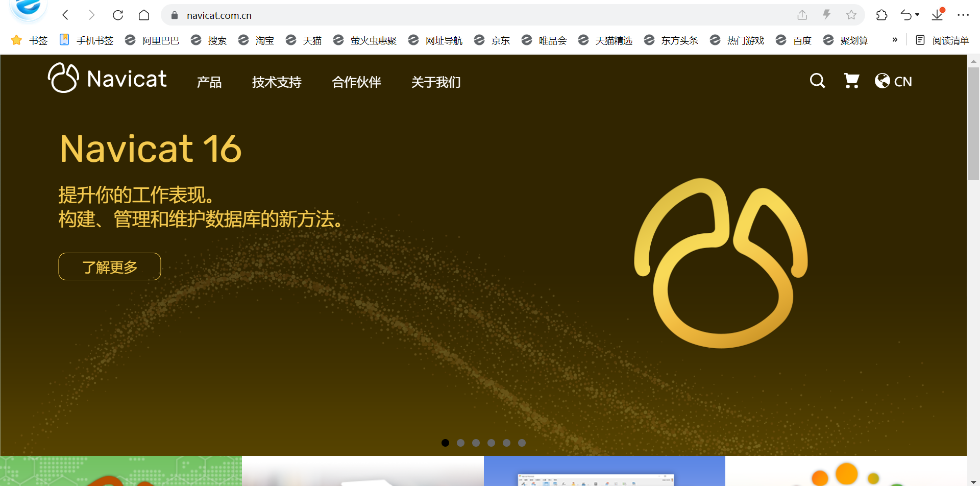Expand more bookmarks chevron
This screenshot has height=486, width=980.
point(894,40)
